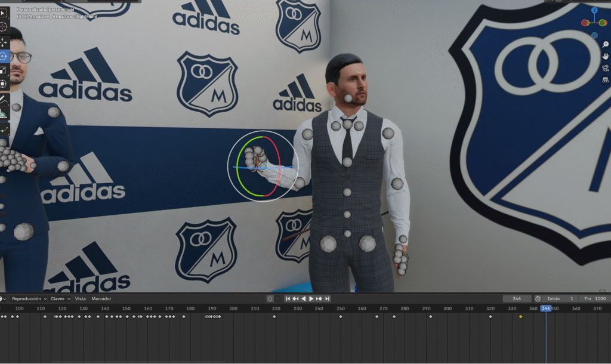
Task: Toggle camera view icon
Action: (x=605, y=68)
